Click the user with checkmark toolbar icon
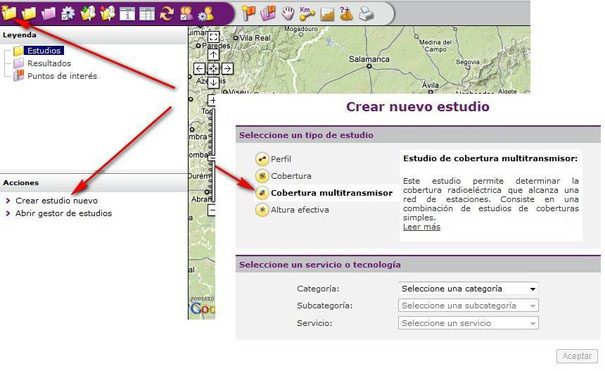 point(186,13)
